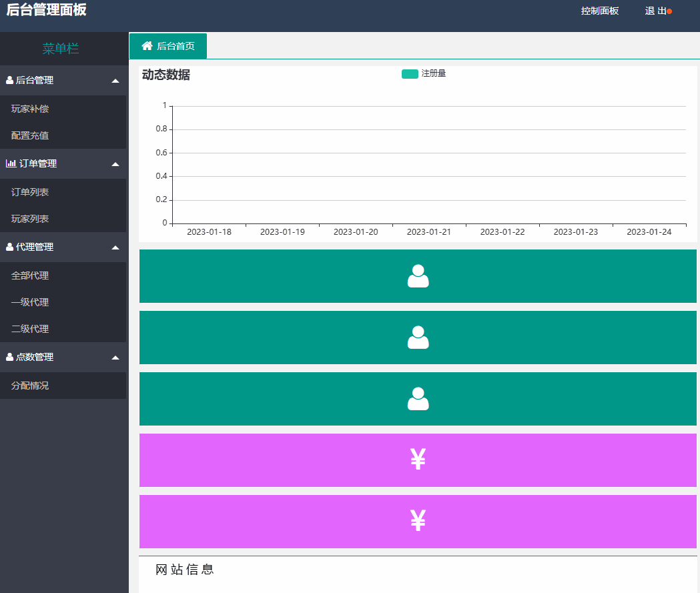Fold the 点数管理 menu with its arrow
This screenshot has height=593, width=700.
tap(115, 358)
